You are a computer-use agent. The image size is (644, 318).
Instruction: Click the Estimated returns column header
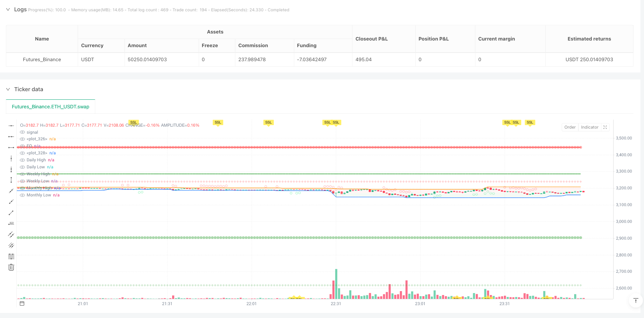[589, 39]
